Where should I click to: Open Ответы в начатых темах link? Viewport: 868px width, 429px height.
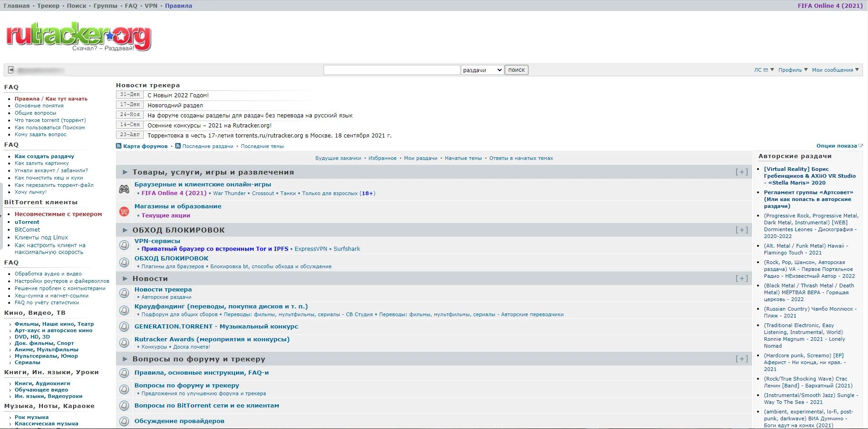click(521, 158)
